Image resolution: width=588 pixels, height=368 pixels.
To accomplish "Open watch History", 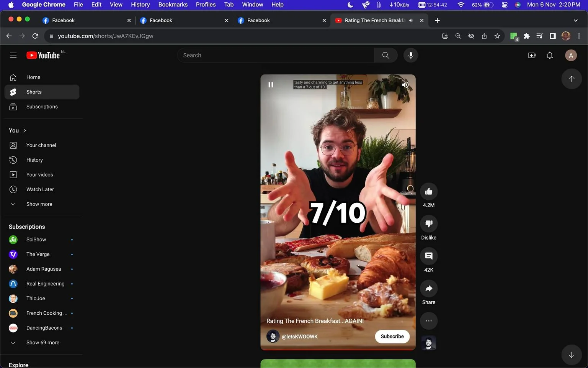I will 42,160.
